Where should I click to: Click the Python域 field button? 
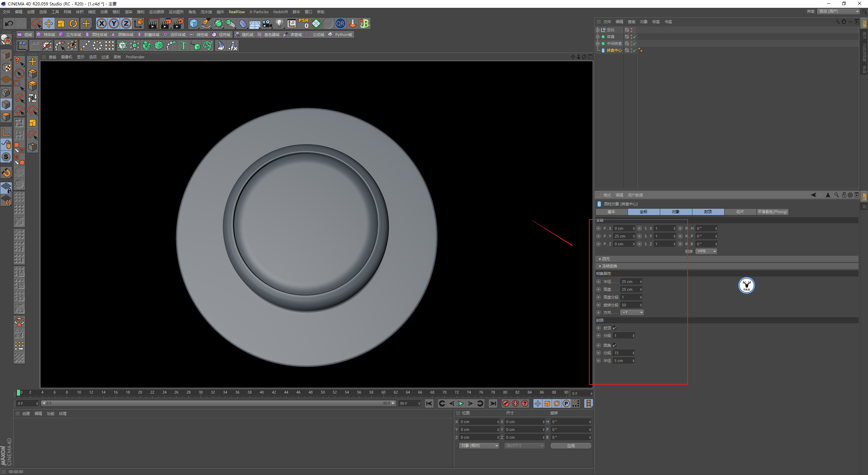click(x=340, y=35)
